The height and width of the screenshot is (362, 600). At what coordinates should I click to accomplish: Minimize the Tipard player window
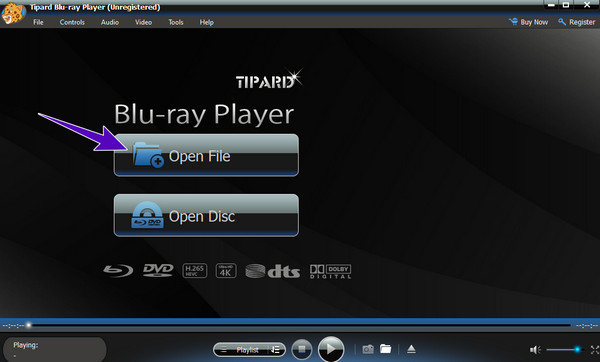(551, 5)
